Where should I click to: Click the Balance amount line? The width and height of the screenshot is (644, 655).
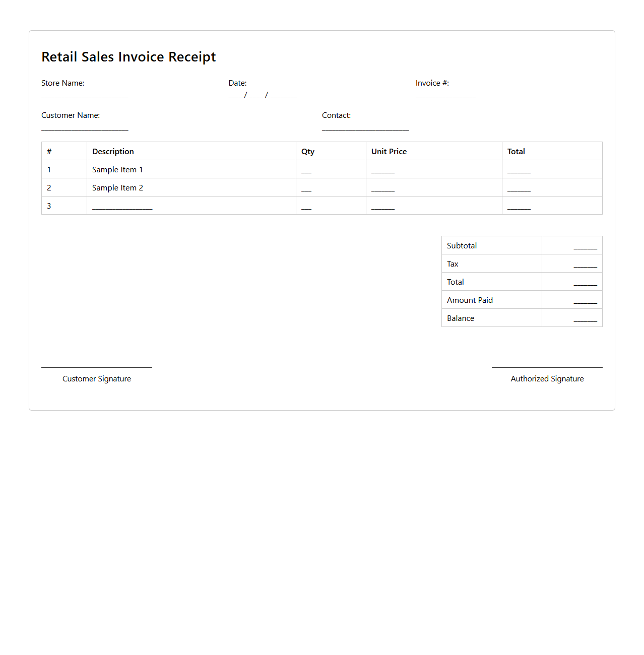[585, 319]
